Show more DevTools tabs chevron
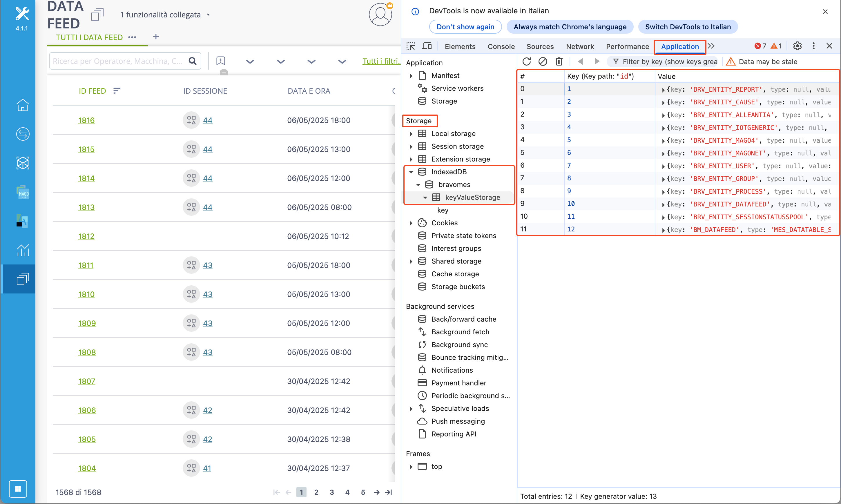 click(x=711, y=46)
